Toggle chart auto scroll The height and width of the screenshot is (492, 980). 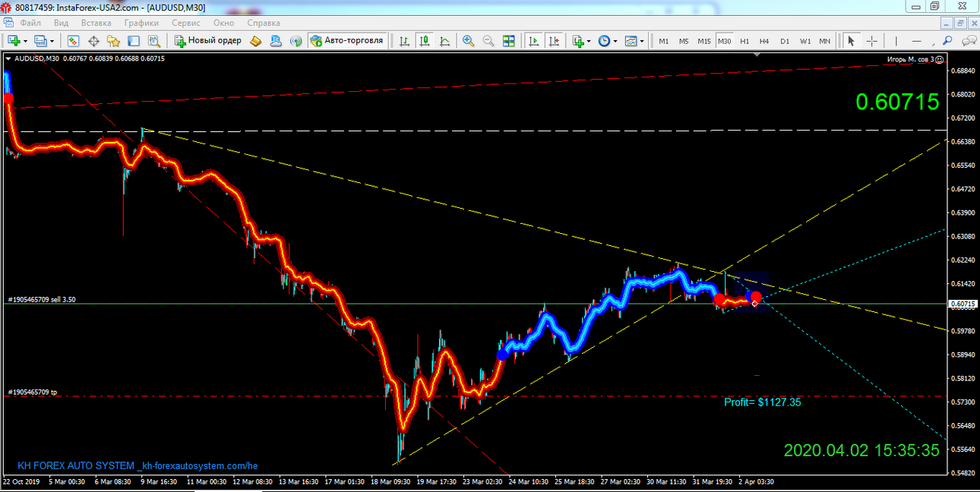[534, 40]
